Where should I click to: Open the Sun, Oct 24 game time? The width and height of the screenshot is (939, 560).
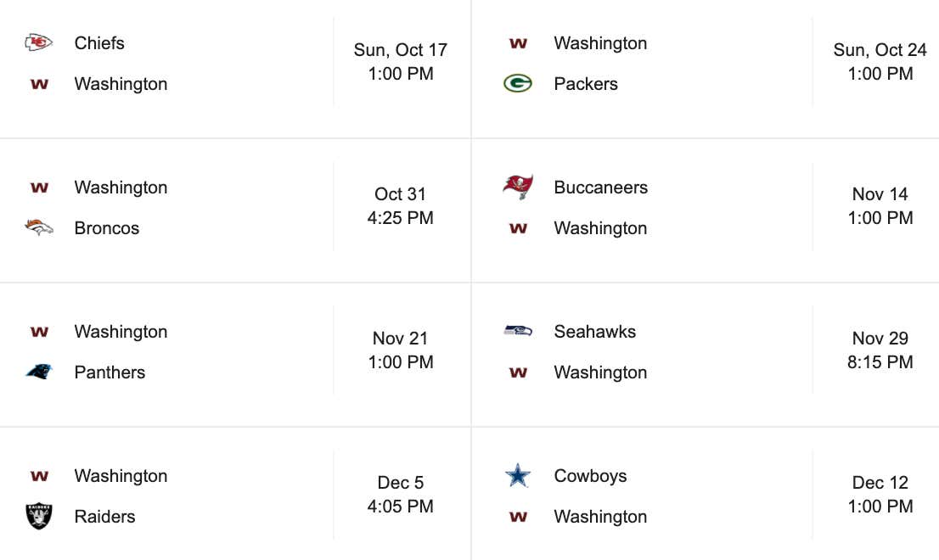coord(880,62)
